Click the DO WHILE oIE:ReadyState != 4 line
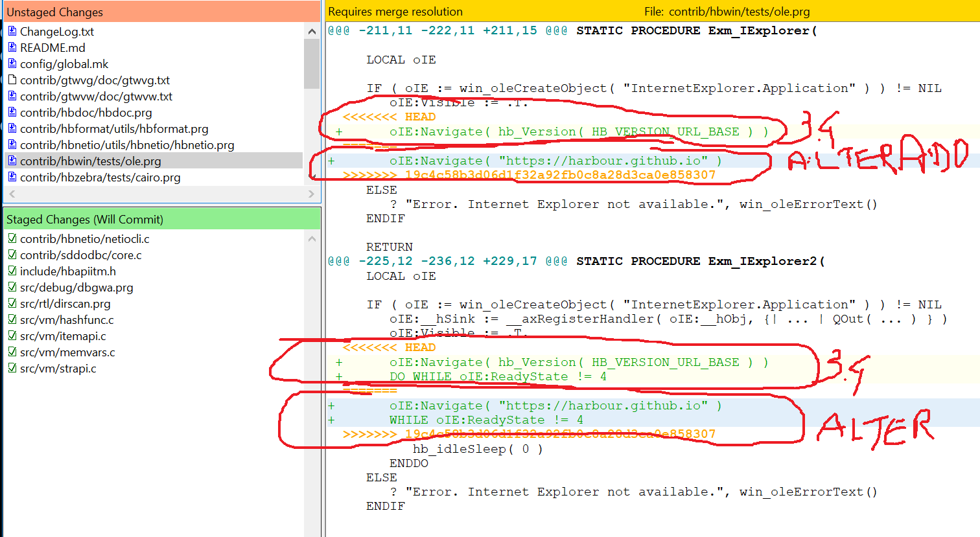The height and width of the screenshot is (537, 980). [x=498, y=376]
